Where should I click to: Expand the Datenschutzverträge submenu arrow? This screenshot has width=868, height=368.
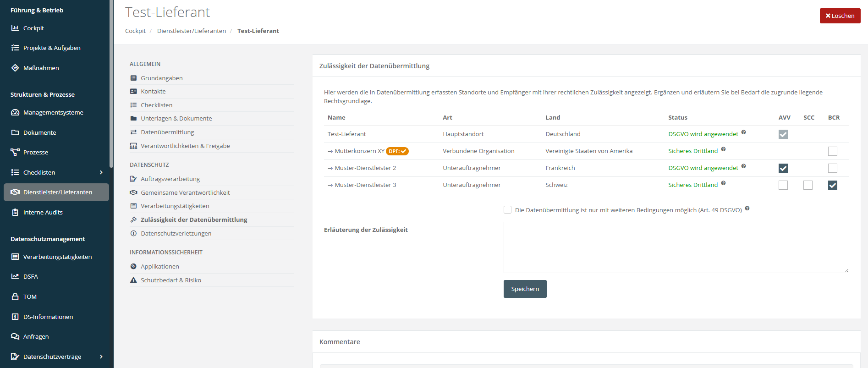(x=101, y=357)
